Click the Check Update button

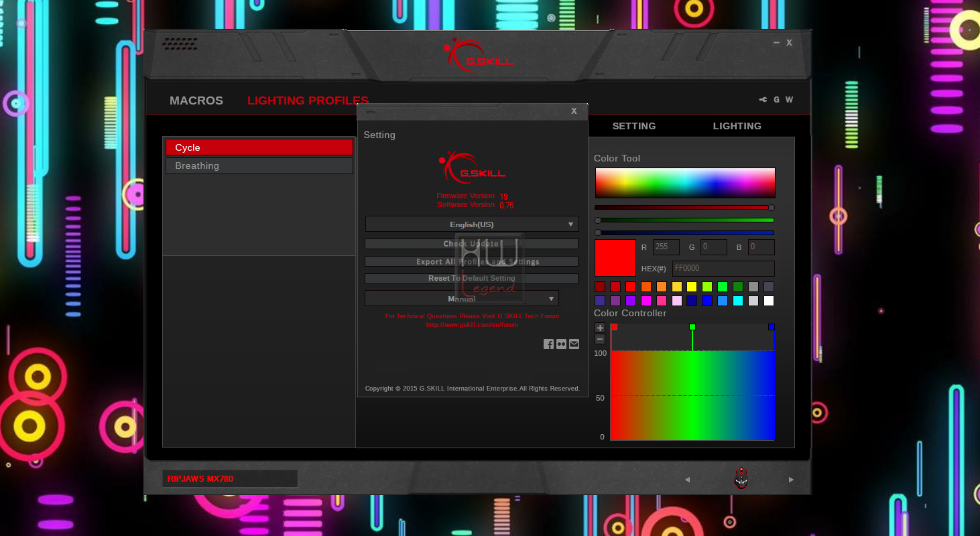472,244
